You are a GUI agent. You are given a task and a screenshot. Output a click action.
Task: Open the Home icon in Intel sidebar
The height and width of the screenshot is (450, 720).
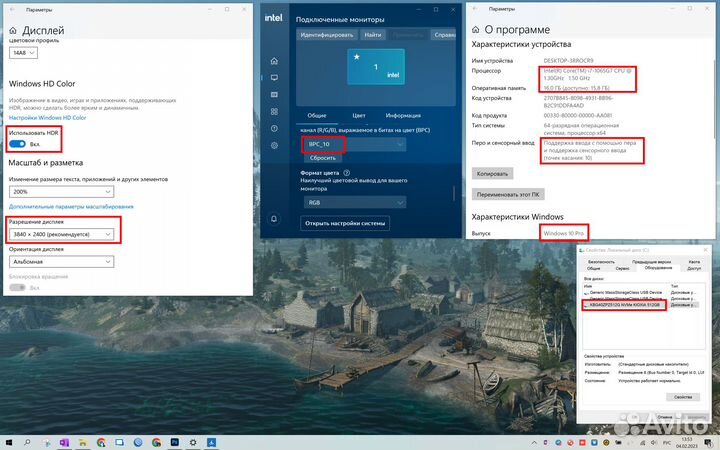click(274, 61)
